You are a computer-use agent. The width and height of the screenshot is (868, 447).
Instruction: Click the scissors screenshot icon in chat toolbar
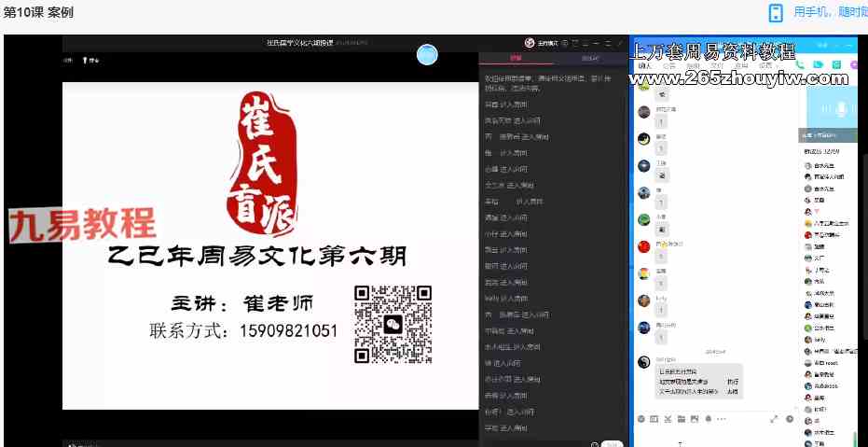pyautogui.click(x=668, y=418)
